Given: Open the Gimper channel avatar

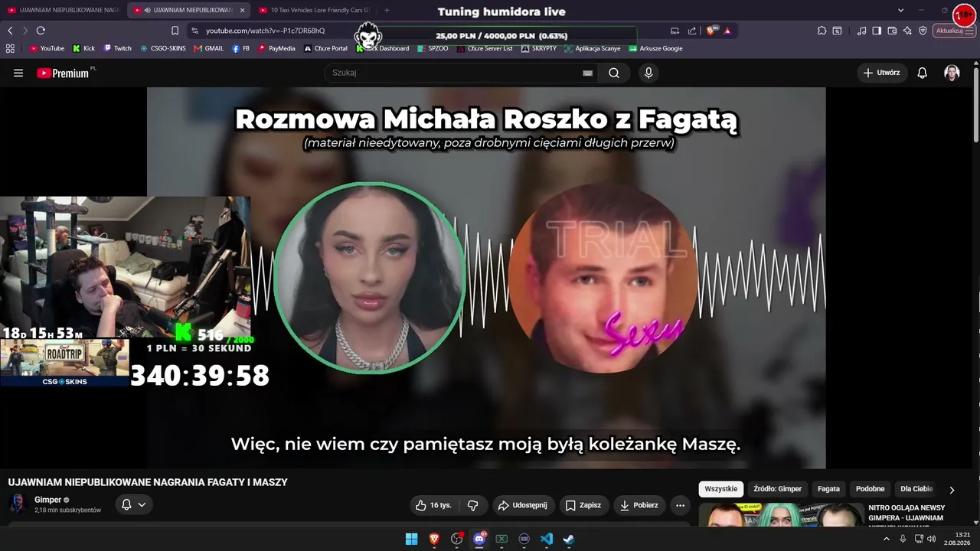Looking at the screenshot, I should pos(18,504).
